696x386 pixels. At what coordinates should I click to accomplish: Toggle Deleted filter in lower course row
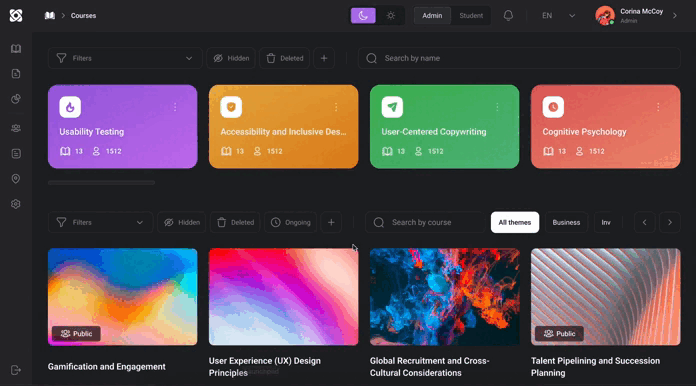pyautogui.click(x=235, y=222)
